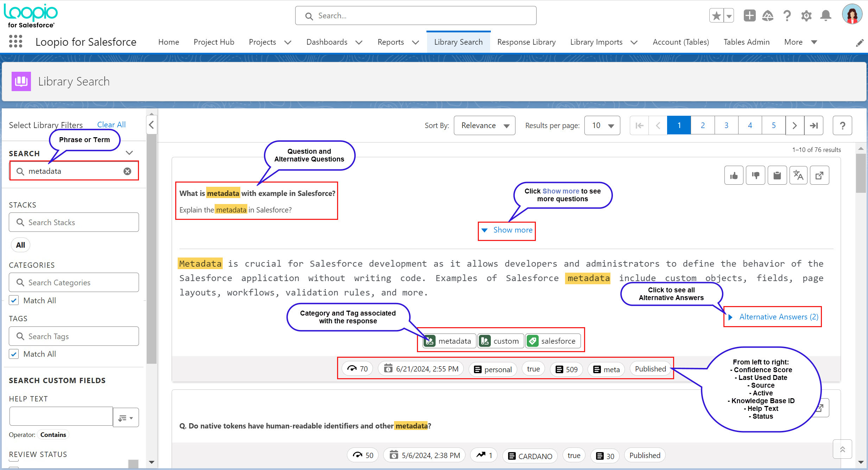Screen dimensions: 868x470
Task: Open the Dashboards menu chevron
Action: pyautogui.click(x=359, y=42)
